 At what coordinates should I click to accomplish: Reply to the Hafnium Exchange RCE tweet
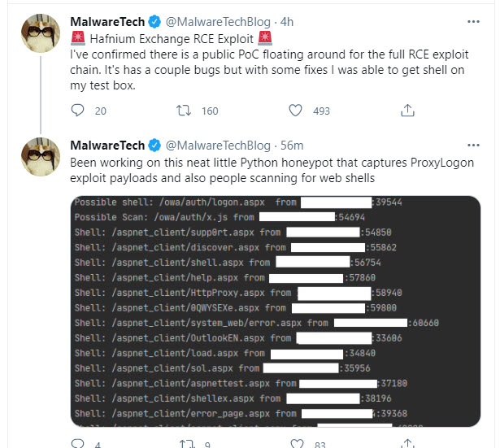coord(77,111)
